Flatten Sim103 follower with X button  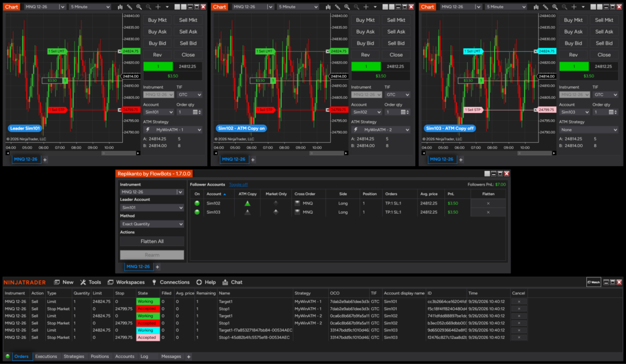(x=488, y=212)
